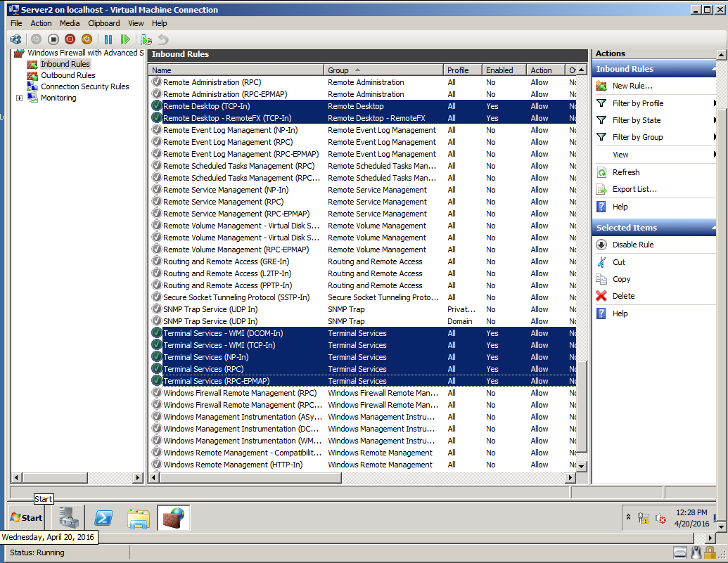This screenshot has height=563, width=728.
Task: Click the orange Save state icon
Action: (87, 39)
